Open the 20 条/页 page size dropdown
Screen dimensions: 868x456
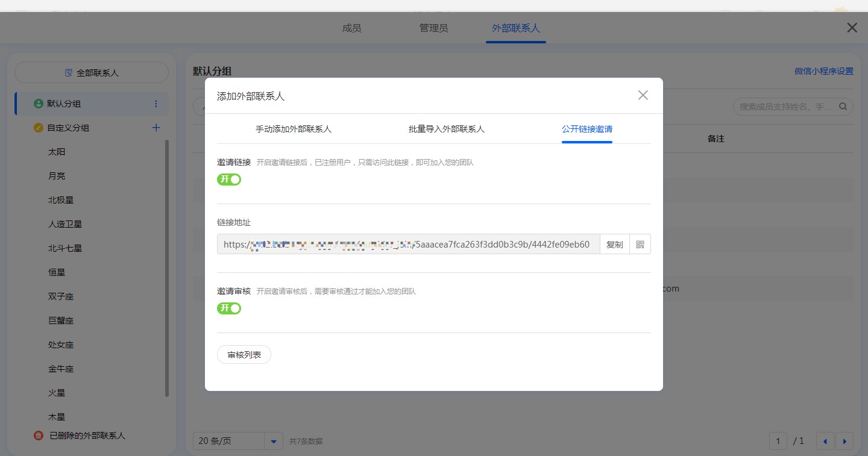273,441
